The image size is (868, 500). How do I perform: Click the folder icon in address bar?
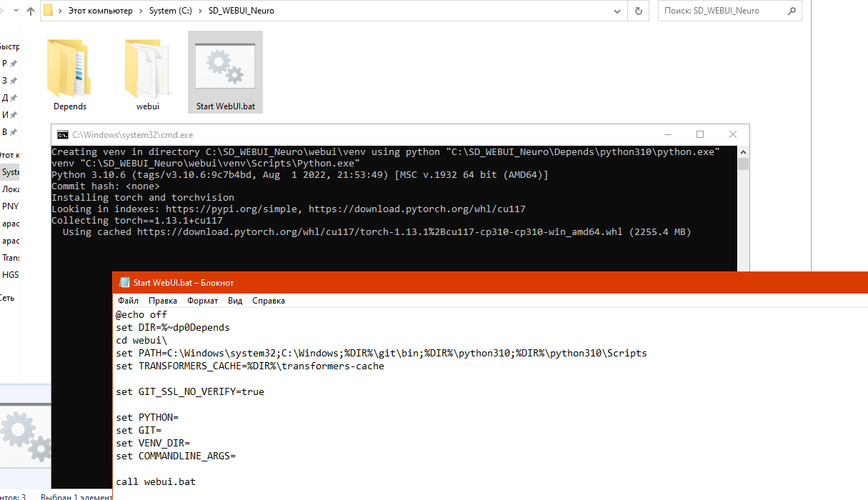pos(49,11)
